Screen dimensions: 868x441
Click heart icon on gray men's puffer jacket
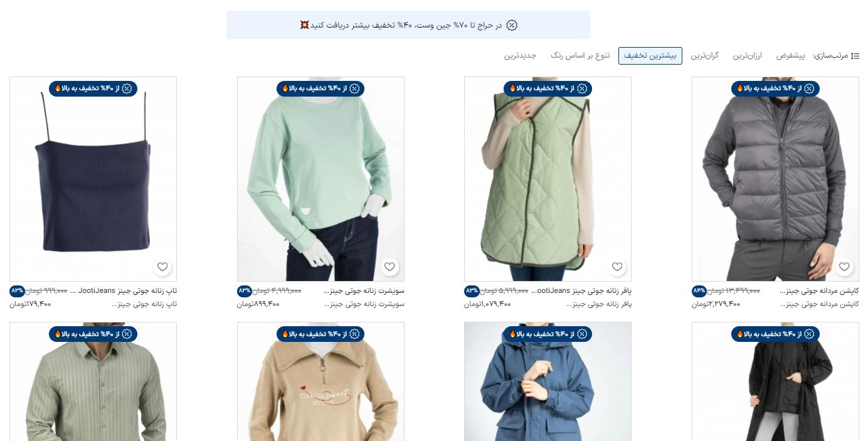pos(844,267)
